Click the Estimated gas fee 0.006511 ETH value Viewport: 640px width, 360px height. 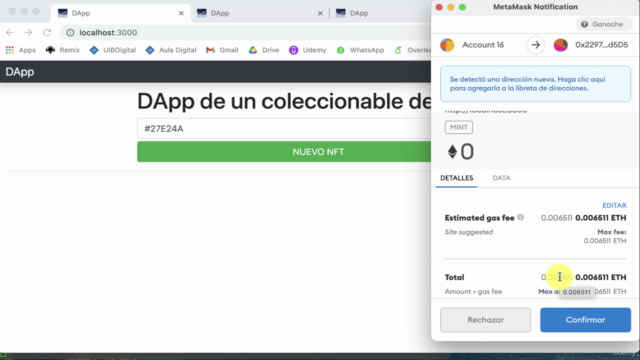pos(600,218)
